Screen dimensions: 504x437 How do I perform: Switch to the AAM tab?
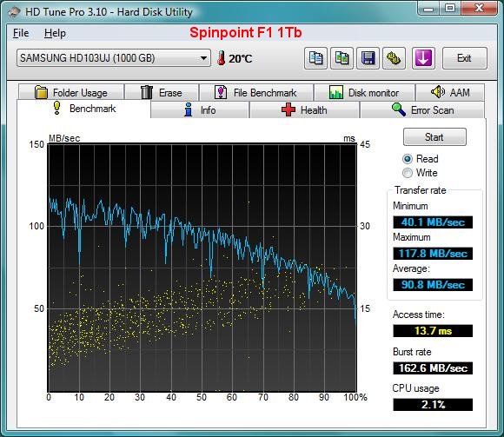pyautogui.click(x=450, y=93)
